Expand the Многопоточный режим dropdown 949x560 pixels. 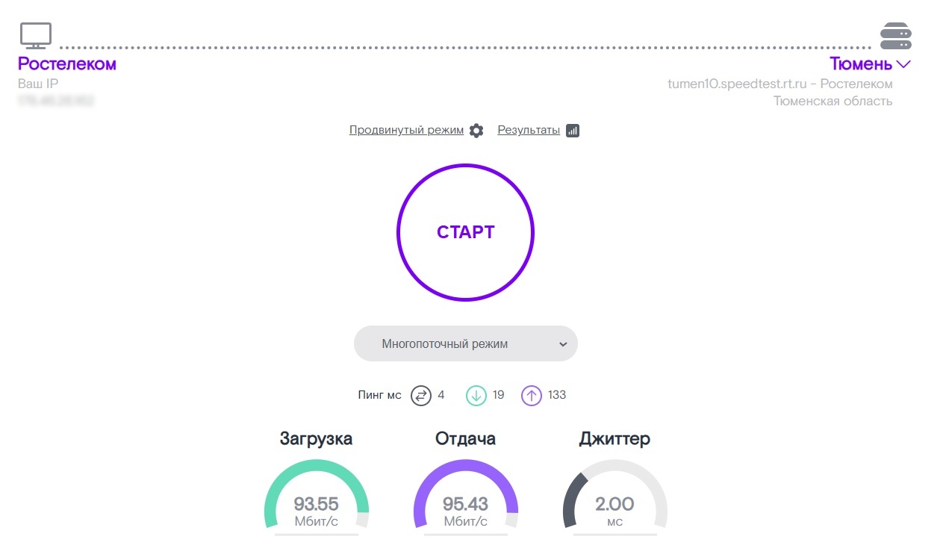pos(466,344)
